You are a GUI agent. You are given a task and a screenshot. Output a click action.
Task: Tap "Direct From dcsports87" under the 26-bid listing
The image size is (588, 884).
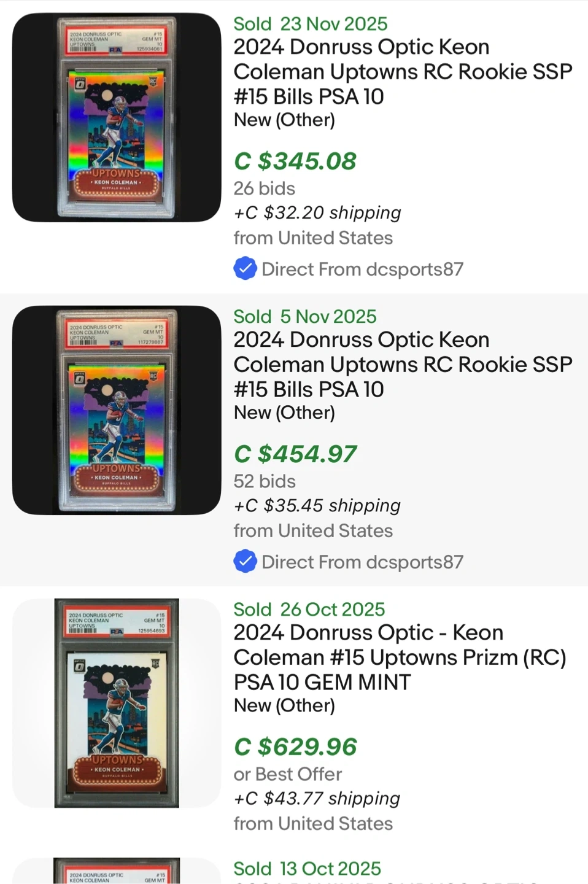(362, 269)
